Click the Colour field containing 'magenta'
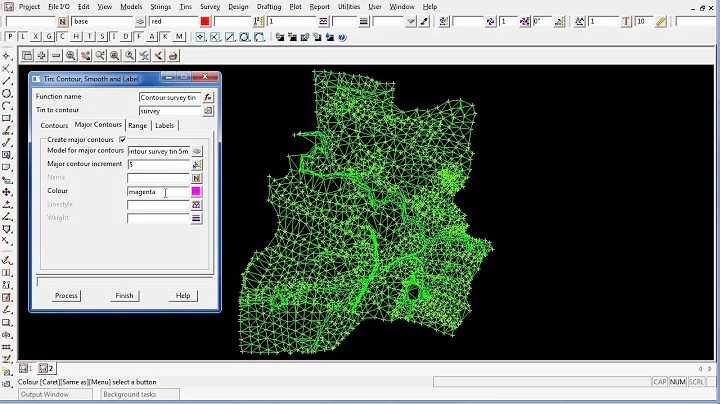The image size is (720, 404). tap(158, 191)
